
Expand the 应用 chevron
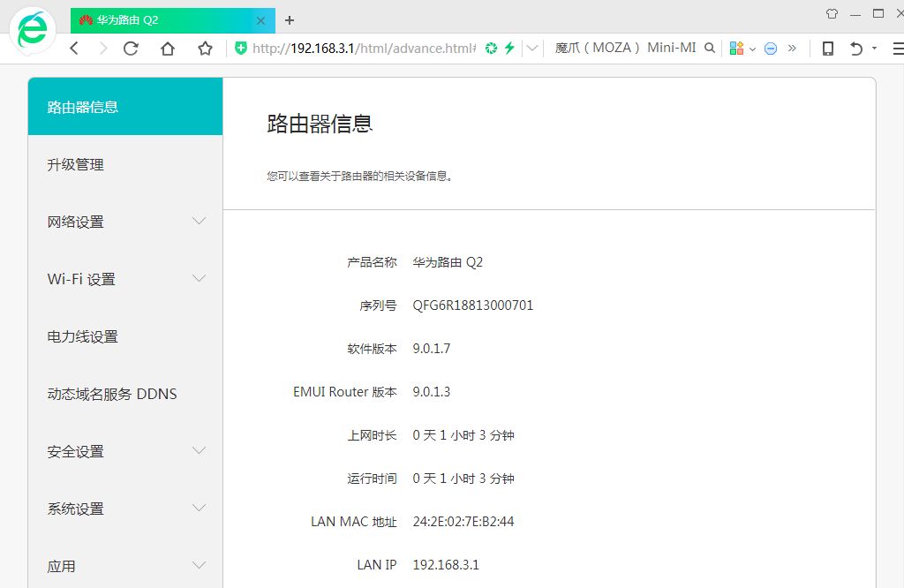point(199,565)
